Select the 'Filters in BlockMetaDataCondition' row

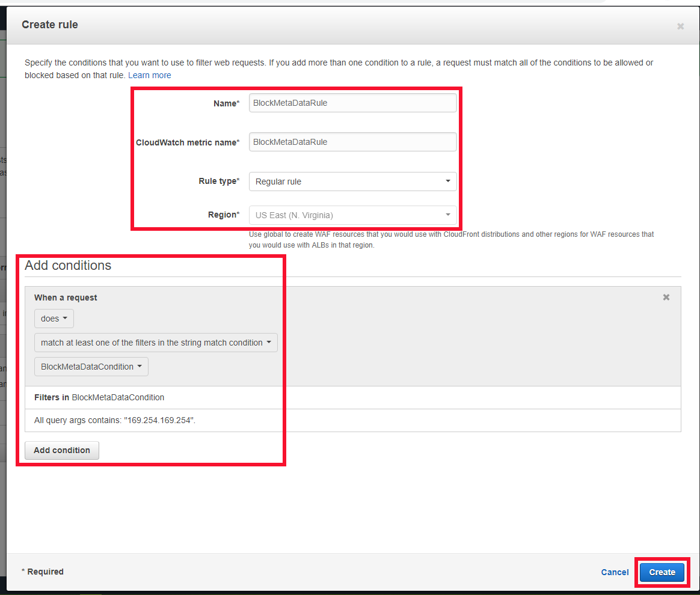(x=99, y=397)
